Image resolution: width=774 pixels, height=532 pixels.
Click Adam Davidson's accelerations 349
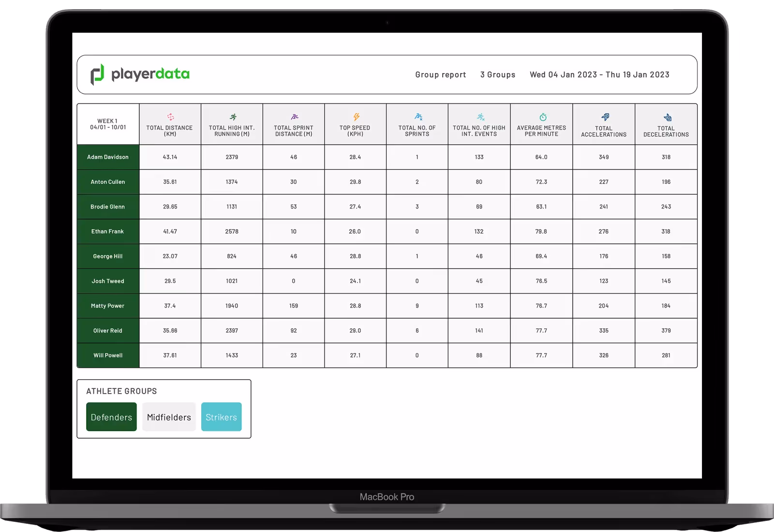604,157
